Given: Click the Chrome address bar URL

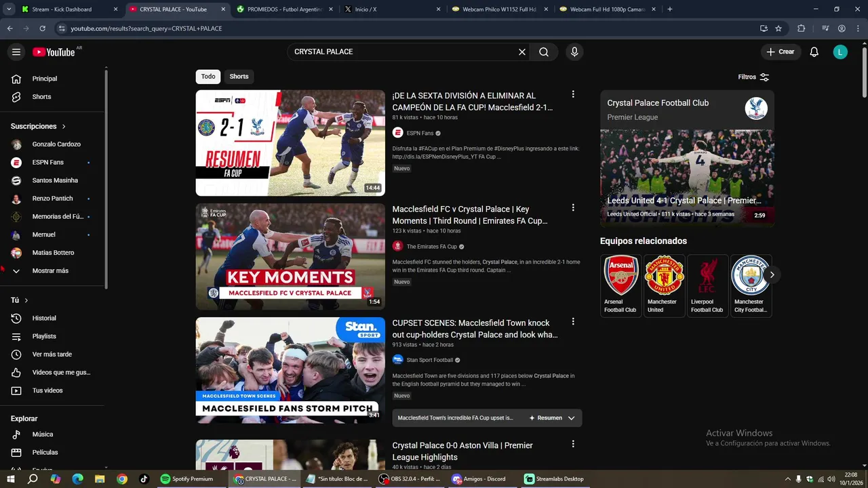Looking at the screenshot, I should (x=146, y=28).
